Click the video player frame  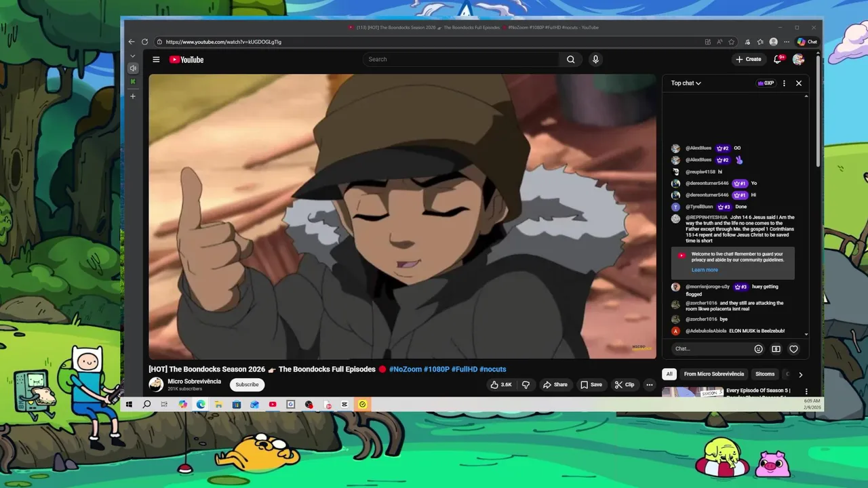[x=402, y=216]
